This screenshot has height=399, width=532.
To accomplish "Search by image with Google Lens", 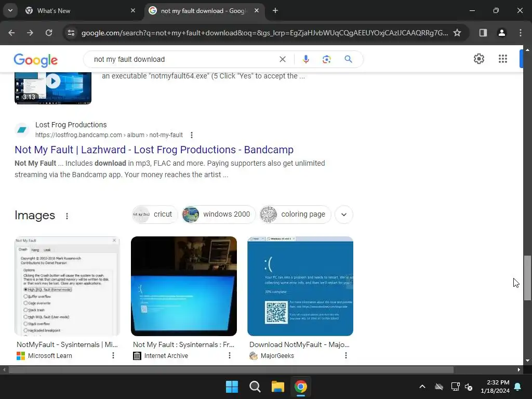I will [x=326, y=59].
